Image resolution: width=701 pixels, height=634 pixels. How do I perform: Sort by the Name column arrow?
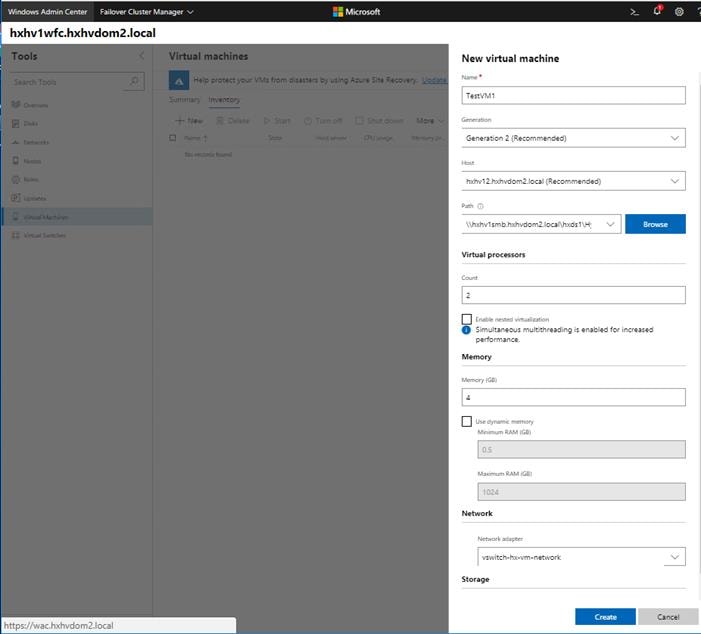click(x=205, y=138)
